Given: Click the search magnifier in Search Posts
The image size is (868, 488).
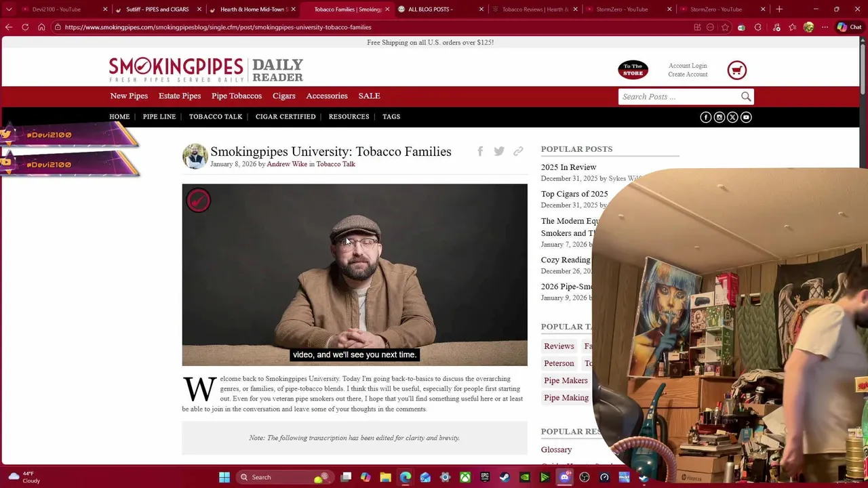Looking at the screenshot, I should [x=745, y=96].
